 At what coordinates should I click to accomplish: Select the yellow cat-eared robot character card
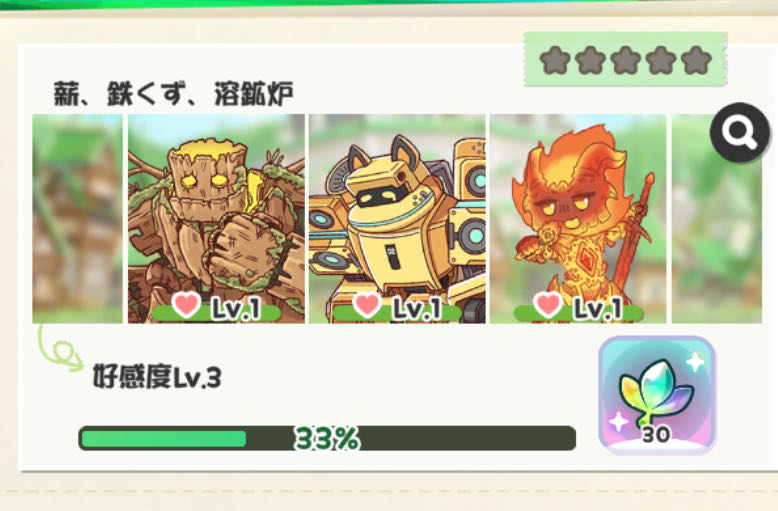tap(397, 219)
